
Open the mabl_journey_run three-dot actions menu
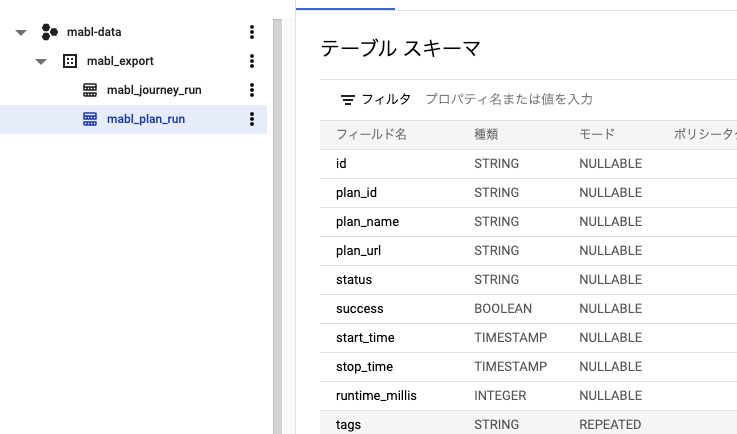pyautogui.click(x=252, y=90)
